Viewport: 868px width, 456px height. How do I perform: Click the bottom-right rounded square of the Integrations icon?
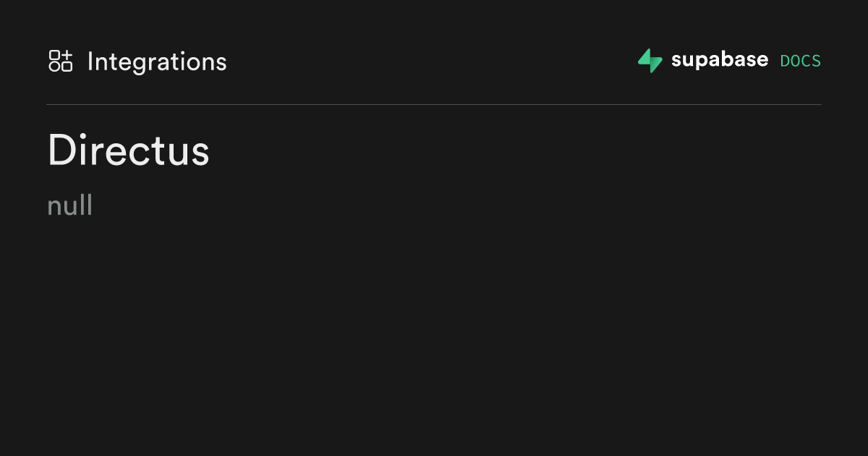[x=67, y=67]
